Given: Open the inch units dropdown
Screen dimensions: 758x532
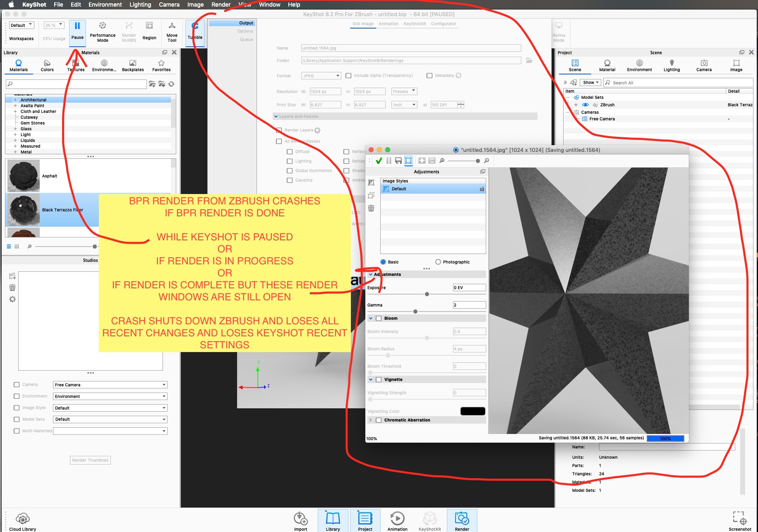Looking at the screenshot, I should click(x=404, y=105).
